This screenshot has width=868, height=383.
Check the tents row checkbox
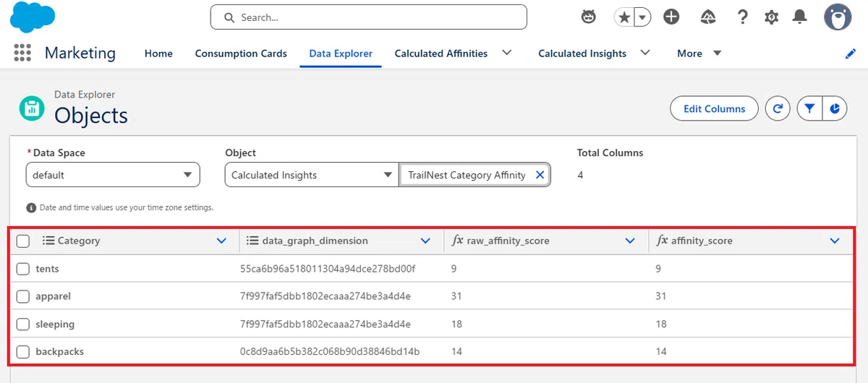coord(22,269)
